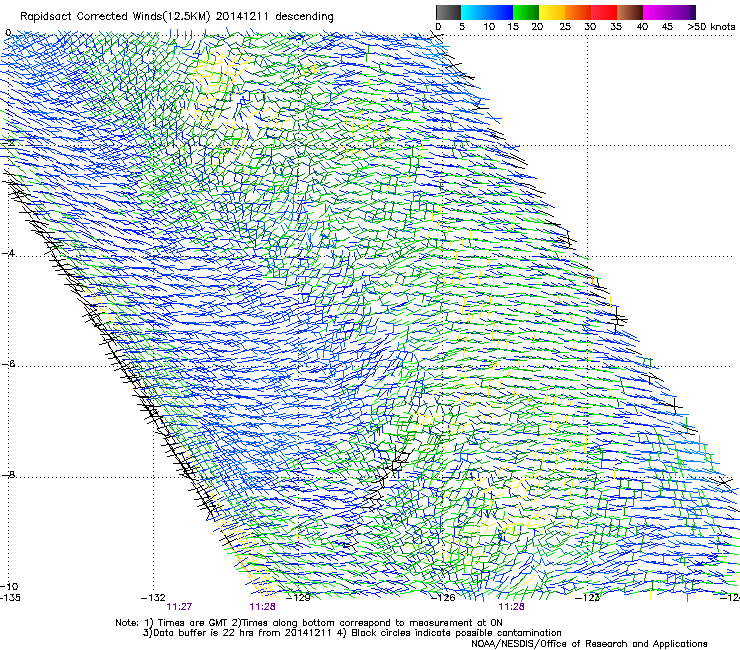Image resolution: width=740 pixels, height=650 pixels.
Task: Click the 'Times are GMT' note text
Action: tap(193, 623)
